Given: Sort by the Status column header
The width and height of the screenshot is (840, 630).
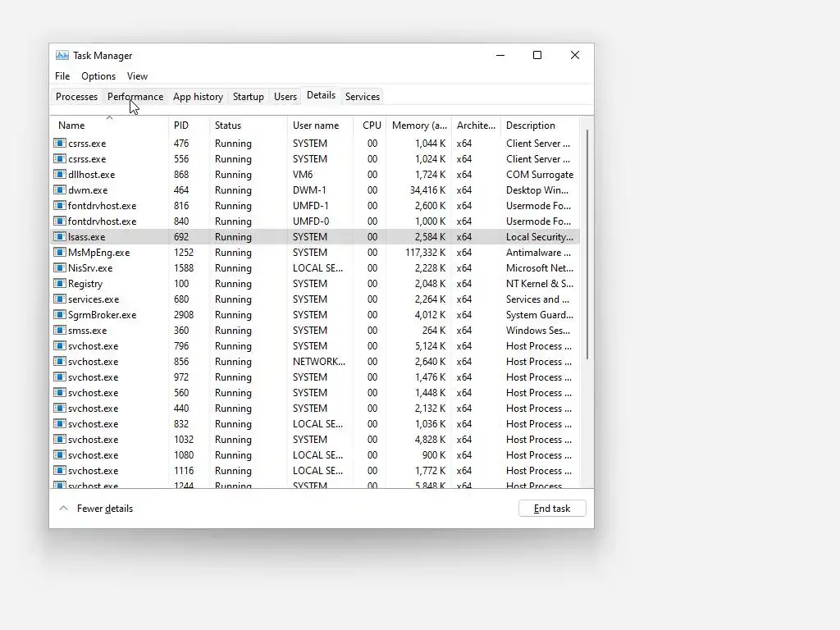Looking at the screenshot, I should coord(248,125).
